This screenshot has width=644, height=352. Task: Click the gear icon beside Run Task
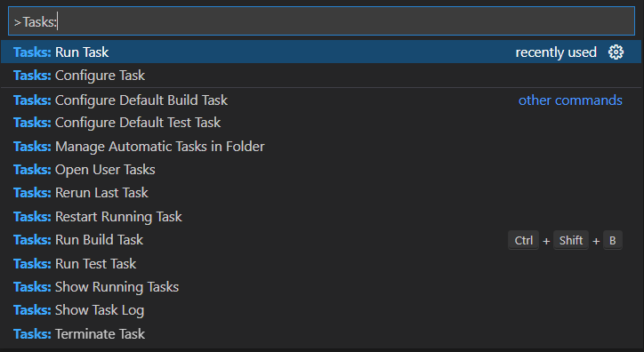point(616,52)
